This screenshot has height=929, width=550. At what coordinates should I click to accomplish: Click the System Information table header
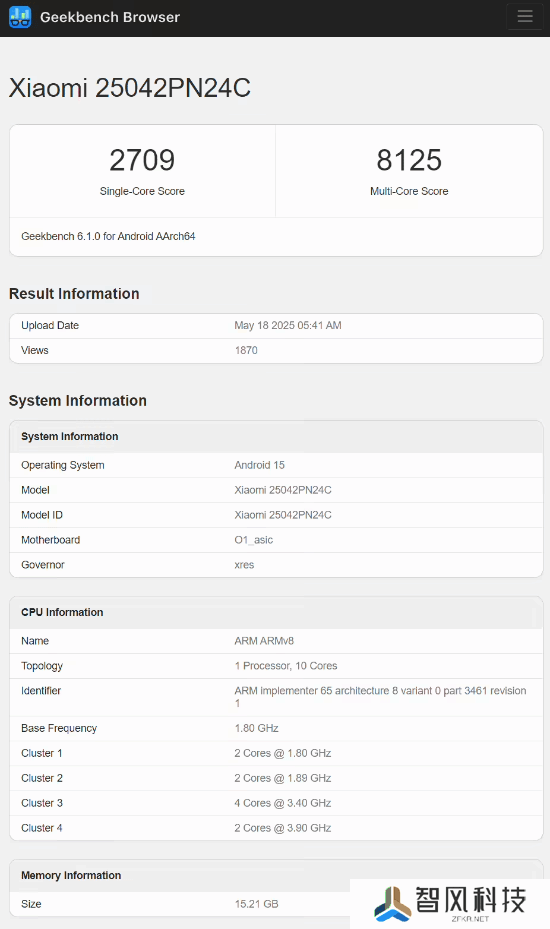276,437
